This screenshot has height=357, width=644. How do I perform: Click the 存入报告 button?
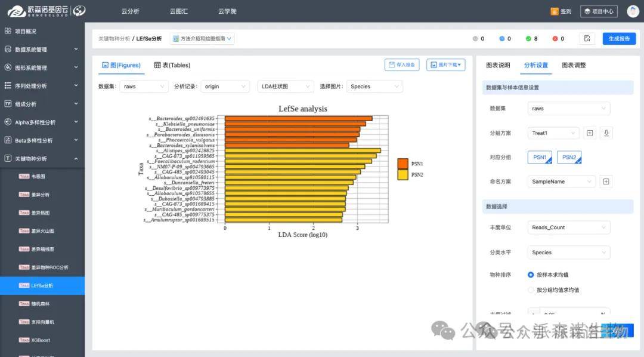402,65
